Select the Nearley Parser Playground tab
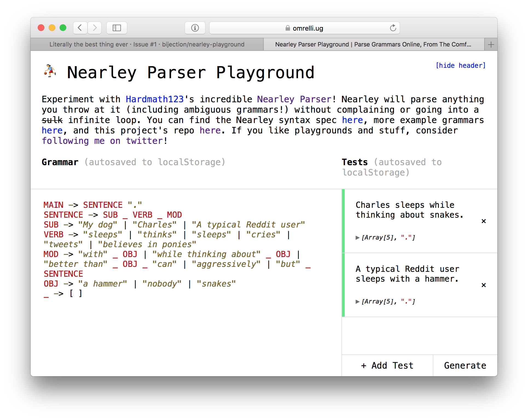Image resolution: width=528 pixels, height=420 pixels. tap(373, 45)
